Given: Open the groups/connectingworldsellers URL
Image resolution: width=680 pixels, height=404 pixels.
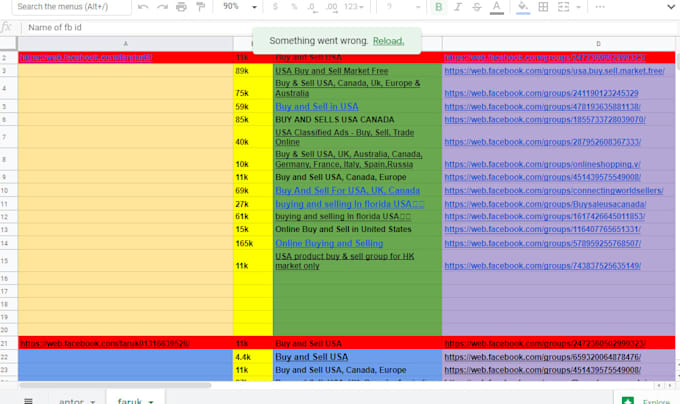Looking at the screenshot, I should pyautogui.click(x=554, y=190).
